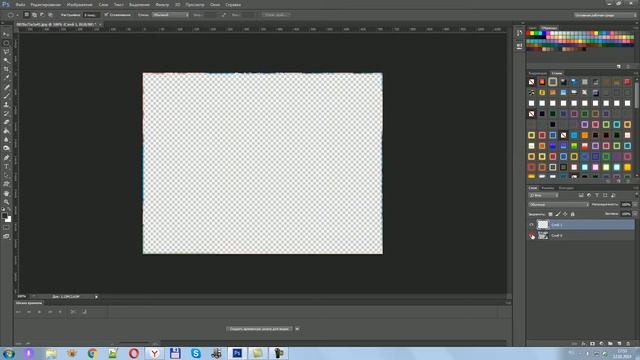Open the layer filter kind dropdown
The image size is (640, 360).
point(543,196)
